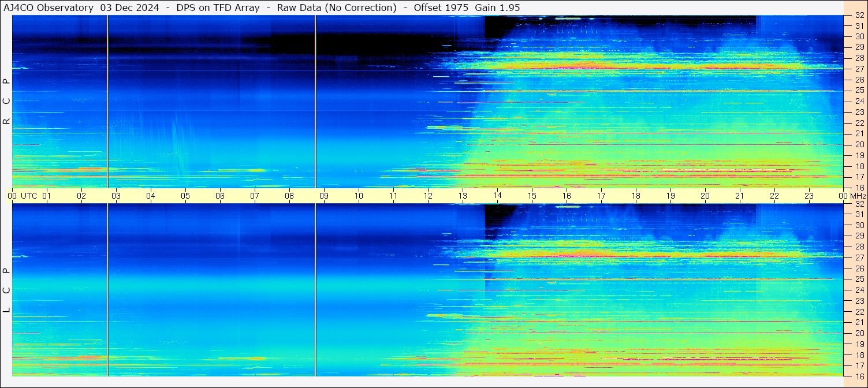Screen dimensions: 868x388
Task: Click the 09 hour label on time axis
Action: pos(324,196)
